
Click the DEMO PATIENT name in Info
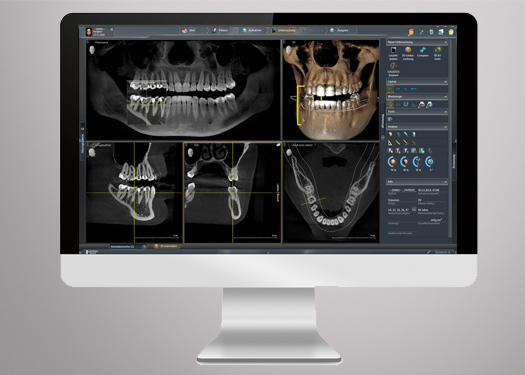pos(401,190)
